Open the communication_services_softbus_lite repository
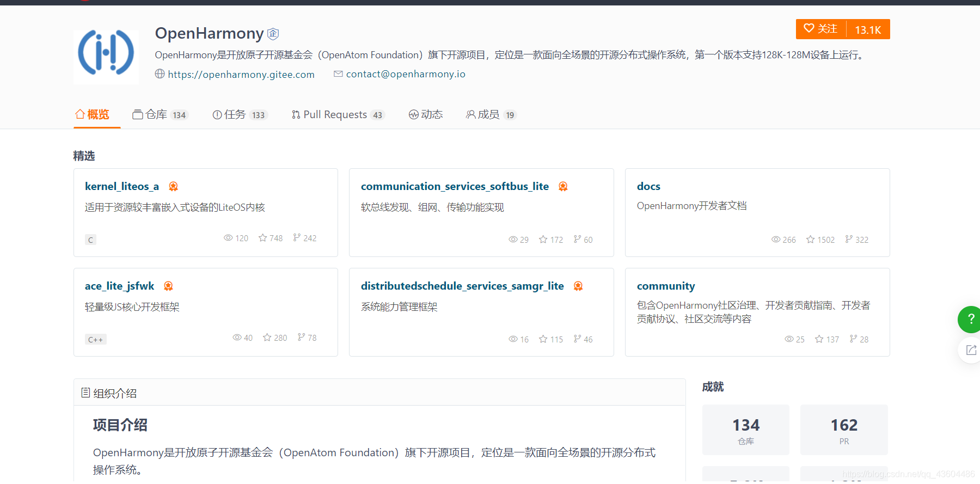This screenshot has width=980, height=484. click(455, 186)
